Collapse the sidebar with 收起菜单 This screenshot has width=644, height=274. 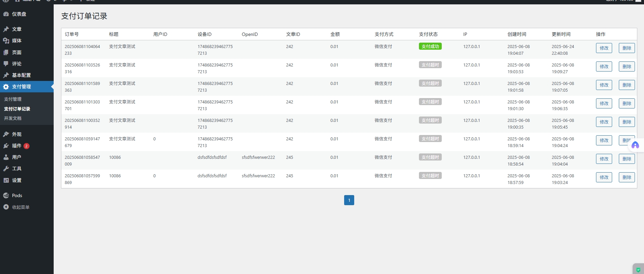(20, 207)
